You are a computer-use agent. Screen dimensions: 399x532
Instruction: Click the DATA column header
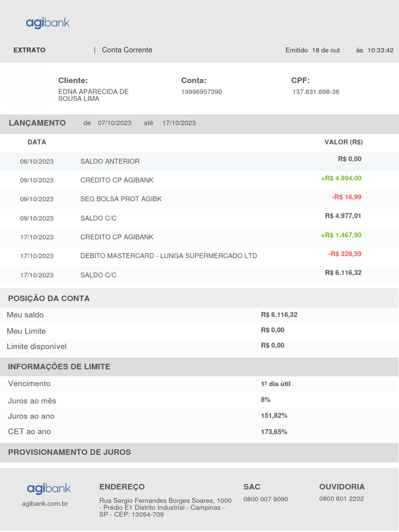[x=37, y=142]
